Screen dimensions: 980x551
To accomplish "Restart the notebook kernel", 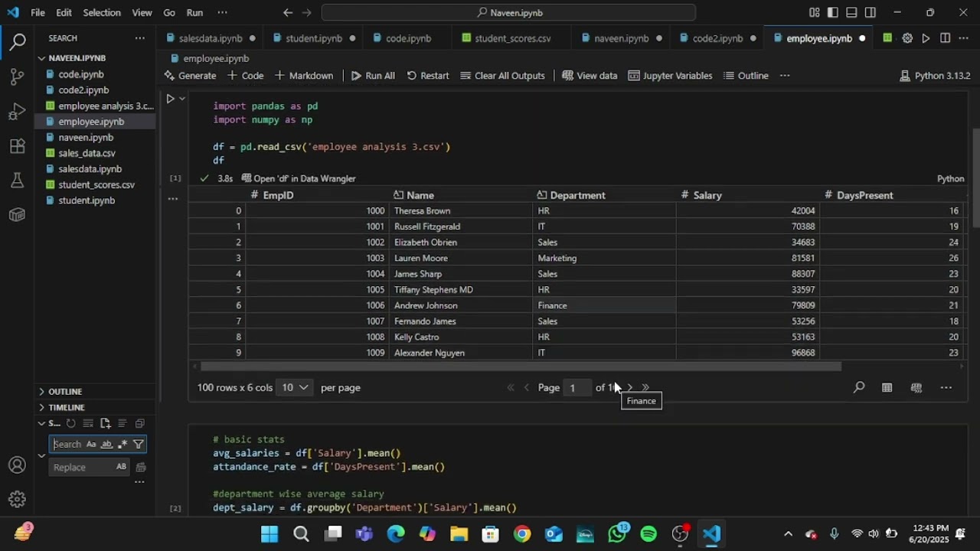I will point(428,76).
